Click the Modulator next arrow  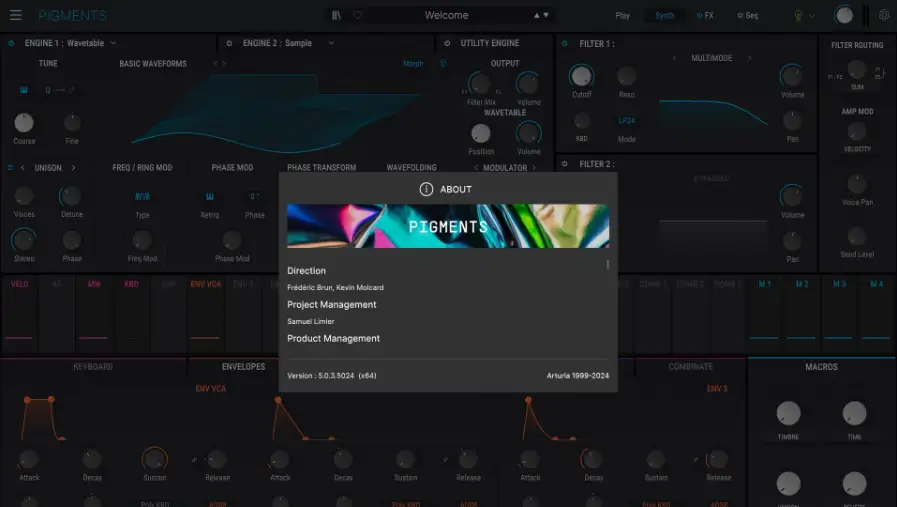(534, 168)
